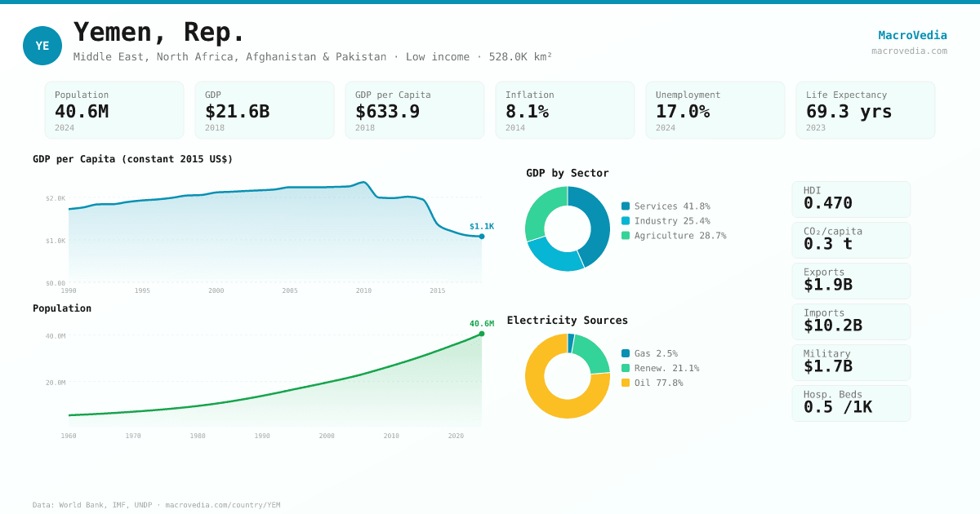This screenshot has height=514, width=980.
Task: Open the macrovedia.com link
Action: [909, 51]
